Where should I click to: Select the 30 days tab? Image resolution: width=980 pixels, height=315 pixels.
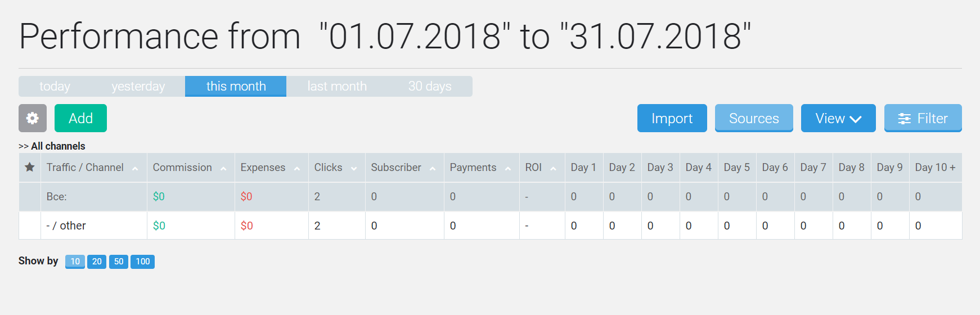pos(430,86)
